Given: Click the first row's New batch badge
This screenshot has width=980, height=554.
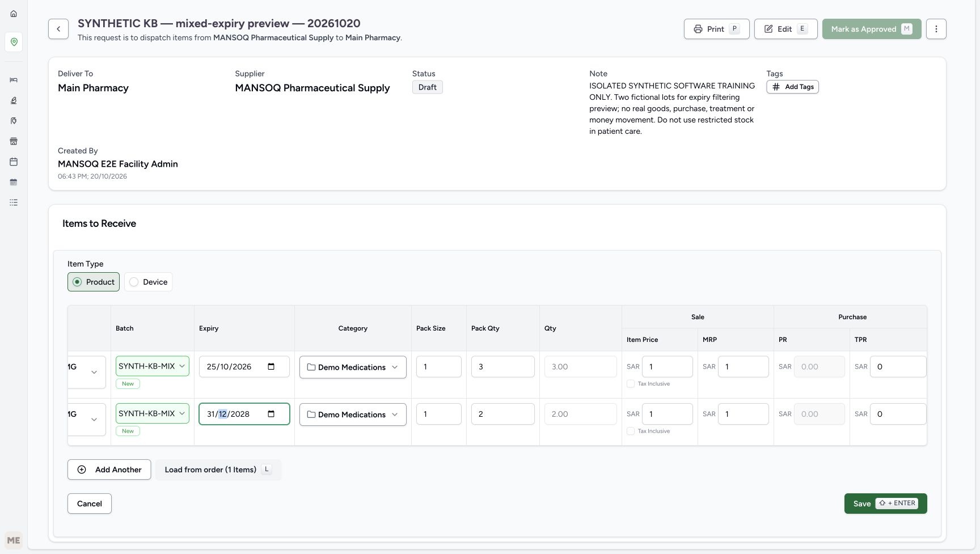Looking at the screenshot, I should click(128, 384).
